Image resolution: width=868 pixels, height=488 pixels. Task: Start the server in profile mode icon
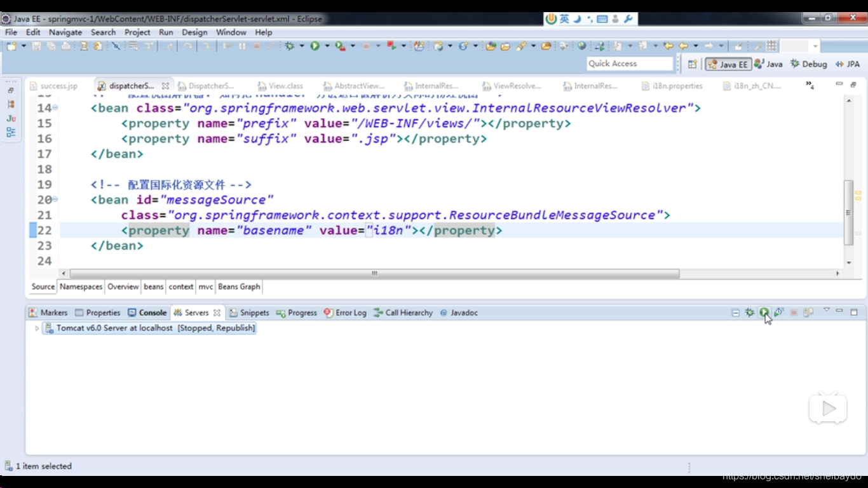point(779,313)
